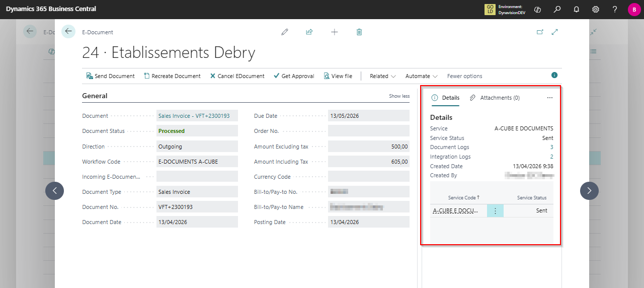This screenshot has width=644, height=288.
Task: Go back using the E-Document back arrow
Action: point(68,31)
